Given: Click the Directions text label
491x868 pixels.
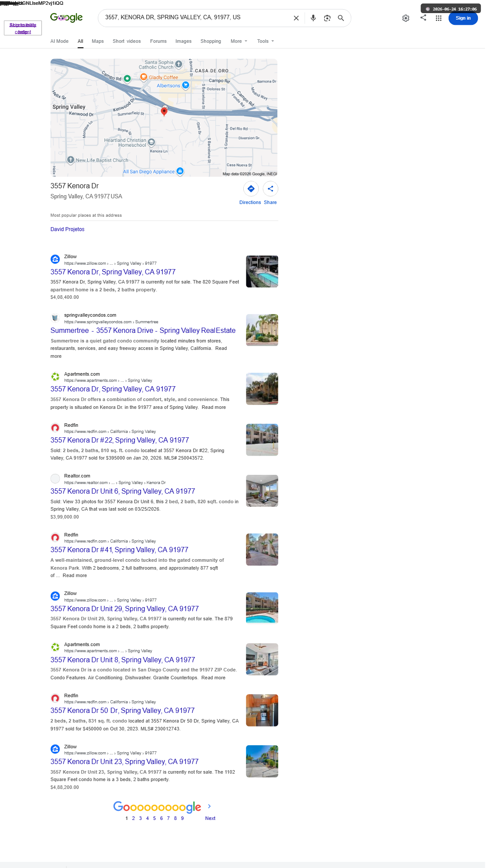Looking at the screenshot, I should [250, 202].
